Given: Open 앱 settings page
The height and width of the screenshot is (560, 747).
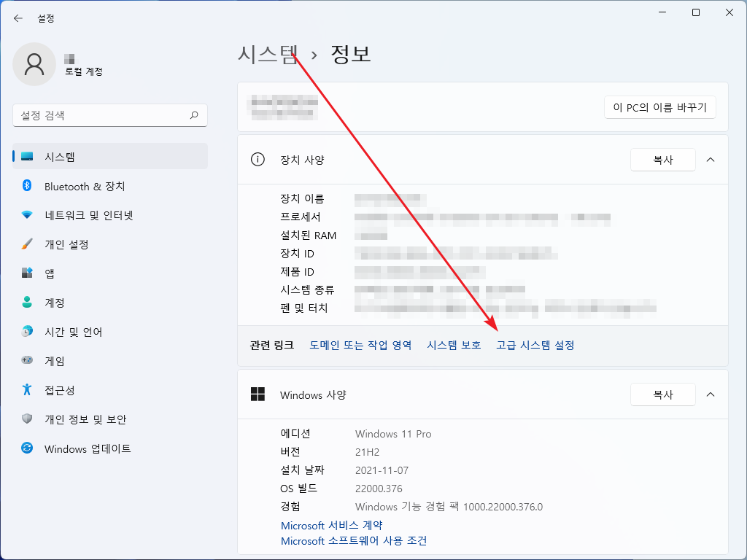Looking at the screenshot, I should [110, 273].
